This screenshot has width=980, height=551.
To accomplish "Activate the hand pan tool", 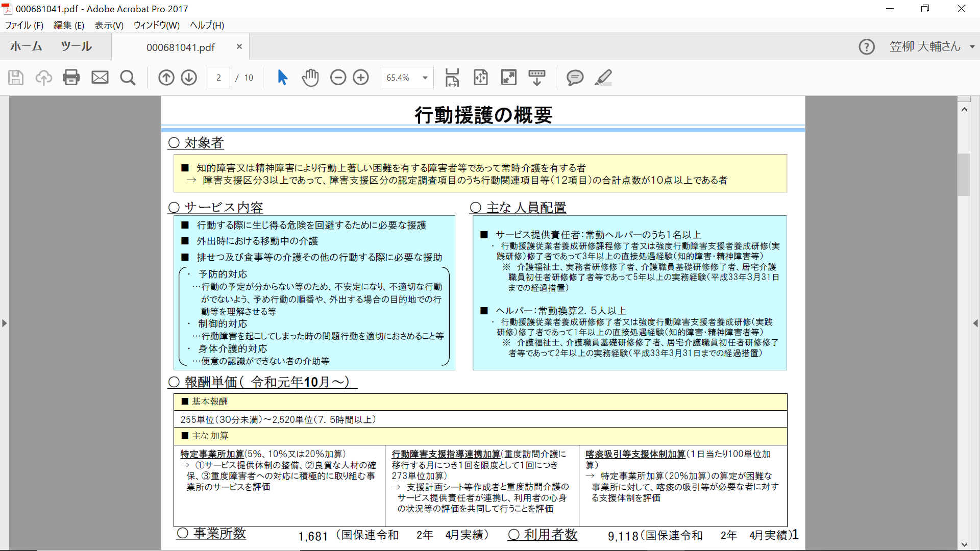I will (x=310, y=78).
